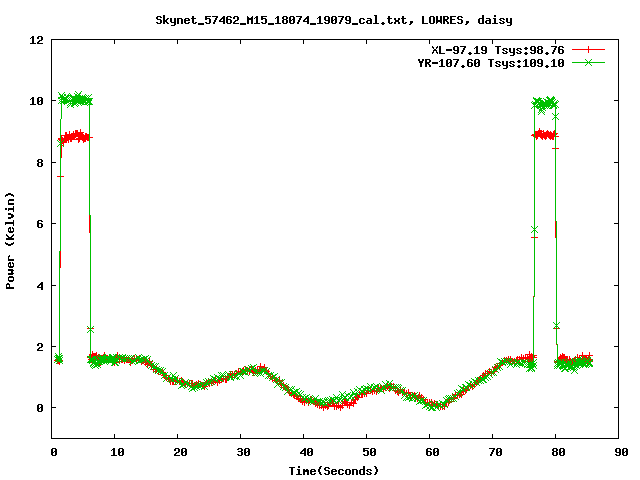This screenshot has height=480, width=640.
Task: Click the x-axis tick label 20
Action: pyautogui.click(x=180, y=452)
